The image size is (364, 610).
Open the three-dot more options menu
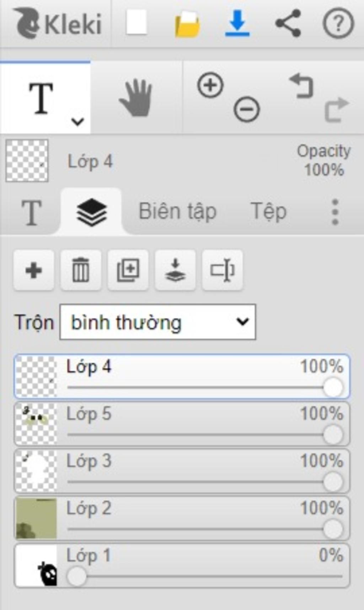click(x=335, y=212)
